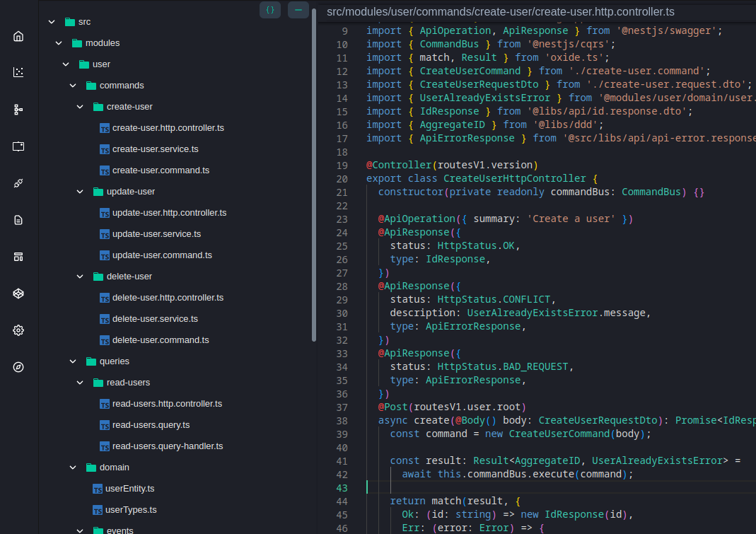Click the CodePen-style cube sidebar icon
756x534 pixels.
18,294
